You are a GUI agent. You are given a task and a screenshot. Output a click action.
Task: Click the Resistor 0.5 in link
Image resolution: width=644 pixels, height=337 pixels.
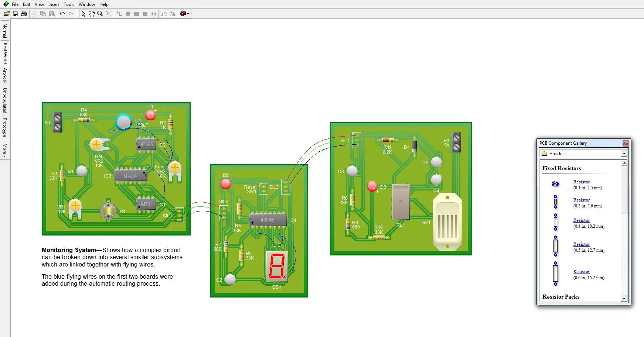tap(581, 244)
